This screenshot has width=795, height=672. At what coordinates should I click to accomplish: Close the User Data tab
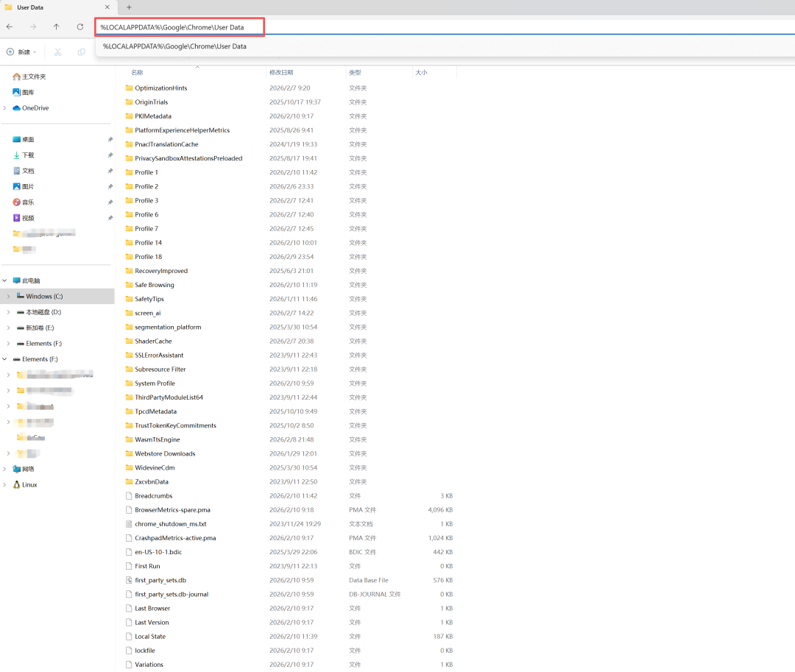pyautogui.click(x=107, y=7)
